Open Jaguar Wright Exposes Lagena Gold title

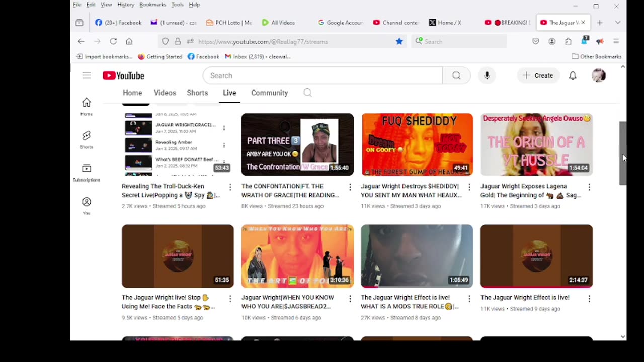pos(530,191)
